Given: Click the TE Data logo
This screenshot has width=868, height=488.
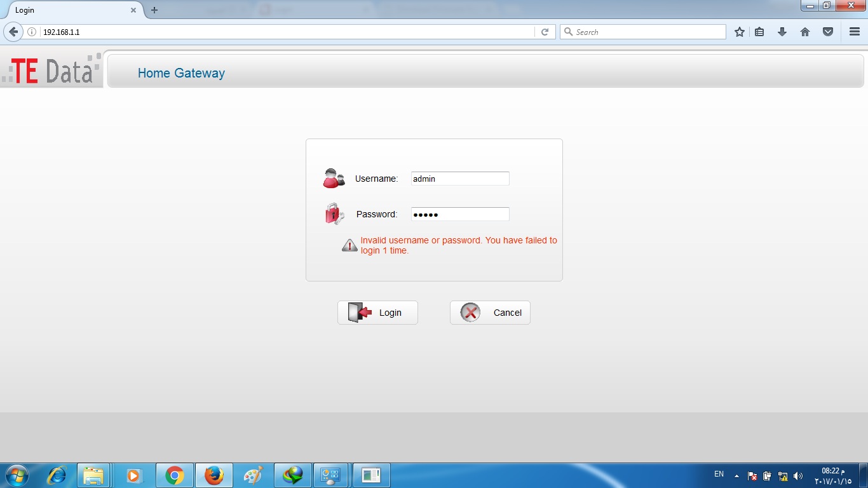Looking at the screenshot, I should [51, 69].
